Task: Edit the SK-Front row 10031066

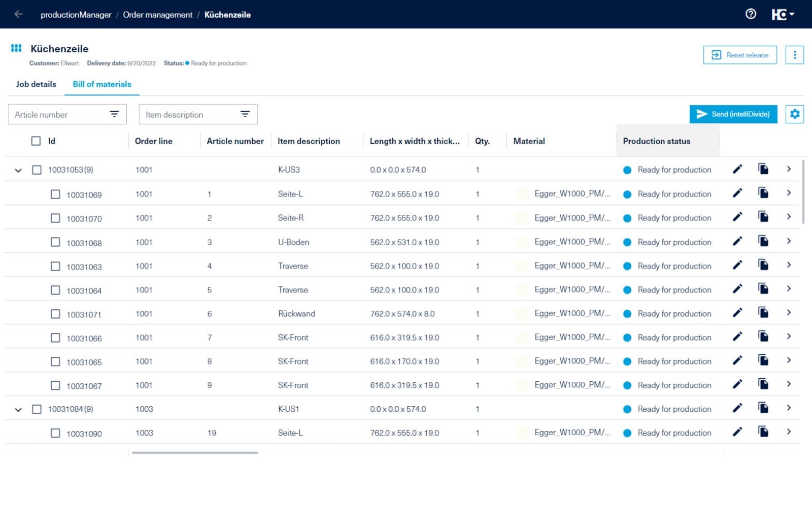Action: (x=737, y=337)
